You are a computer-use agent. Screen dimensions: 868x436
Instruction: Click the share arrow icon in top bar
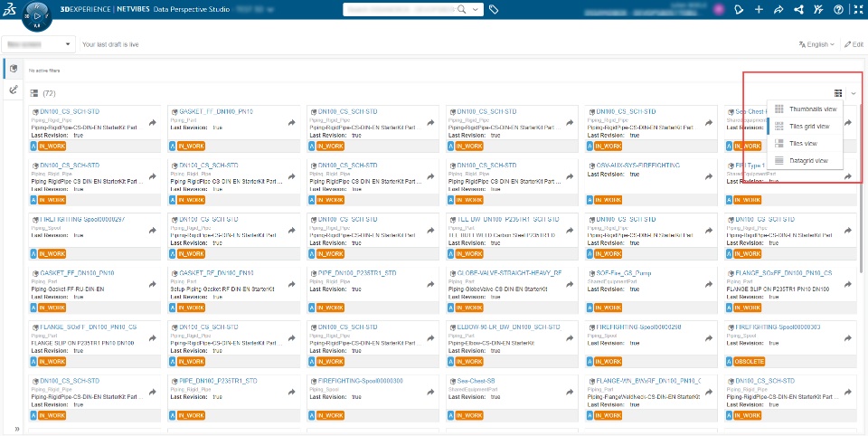(778, 9)
